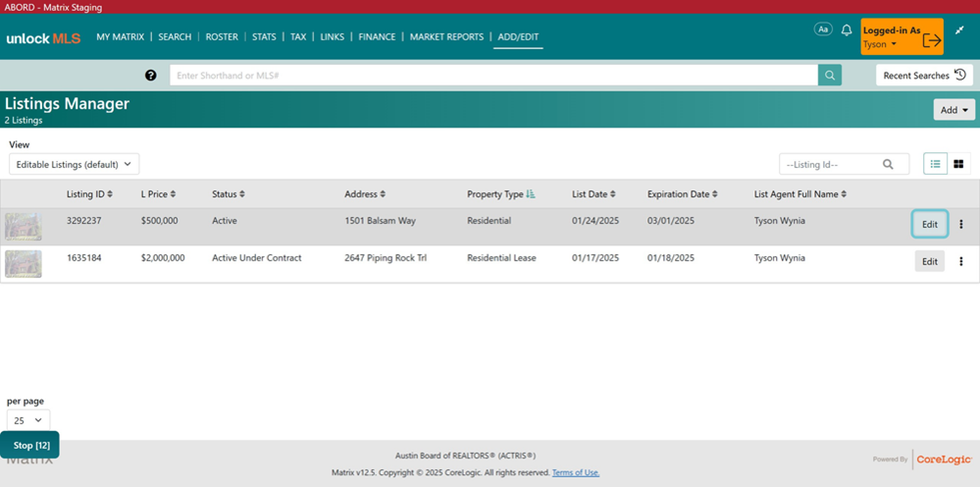Open the Terms of Use link

tap(575, 473)
